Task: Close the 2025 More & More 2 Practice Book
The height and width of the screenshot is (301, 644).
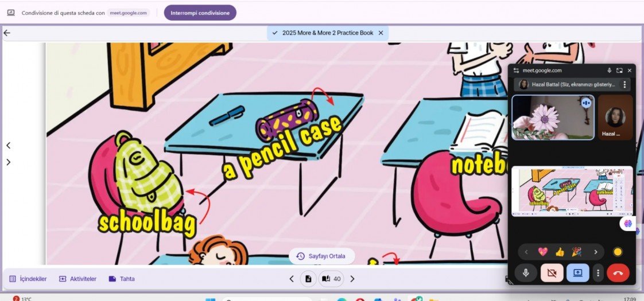Action: (x=381, y=33)
